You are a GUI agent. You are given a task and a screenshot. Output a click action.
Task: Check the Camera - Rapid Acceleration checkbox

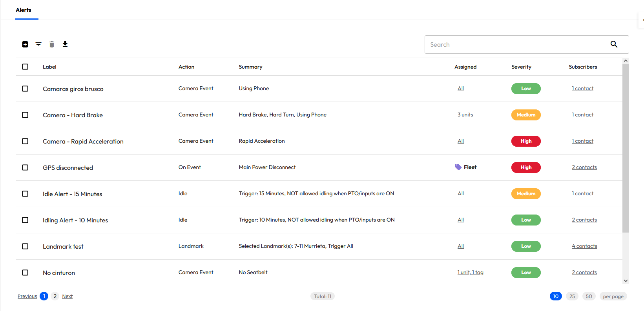point(25,141)
